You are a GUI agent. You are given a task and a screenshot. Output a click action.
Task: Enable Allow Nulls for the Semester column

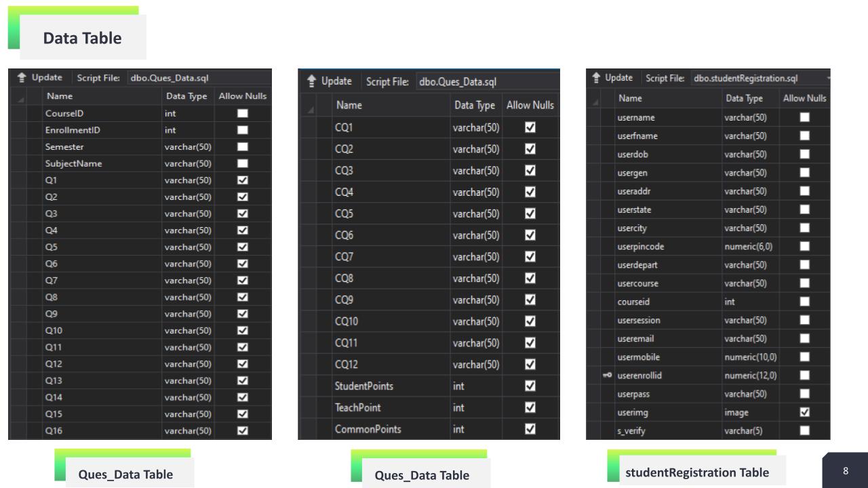click(x=241, y=146)
